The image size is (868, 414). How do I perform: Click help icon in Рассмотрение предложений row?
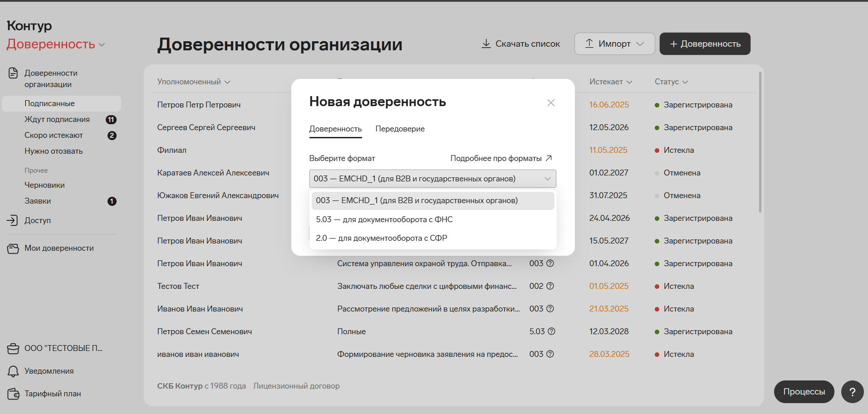tap(550, 309)
